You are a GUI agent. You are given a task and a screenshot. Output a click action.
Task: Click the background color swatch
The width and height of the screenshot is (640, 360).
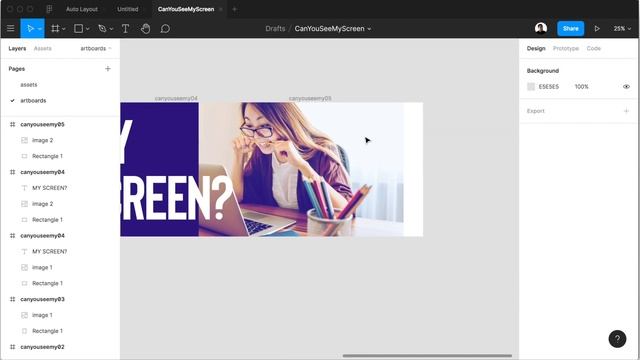pos(531,87)
